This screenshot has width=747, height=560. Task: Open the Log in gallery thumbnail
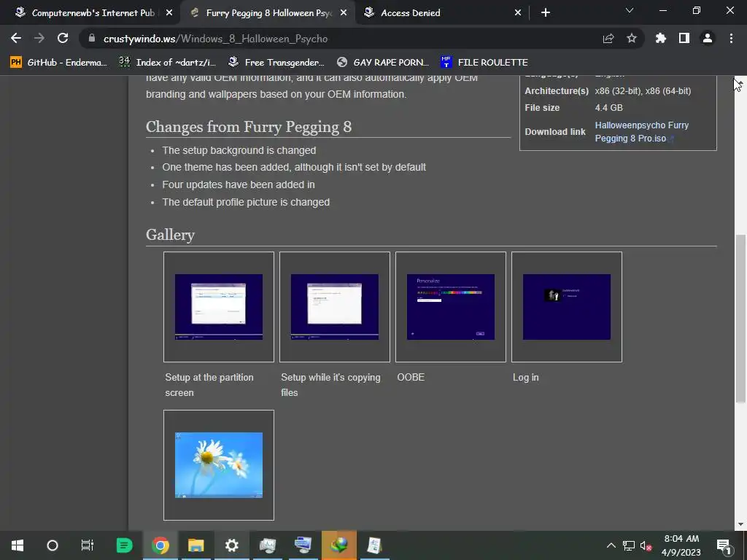566,307
